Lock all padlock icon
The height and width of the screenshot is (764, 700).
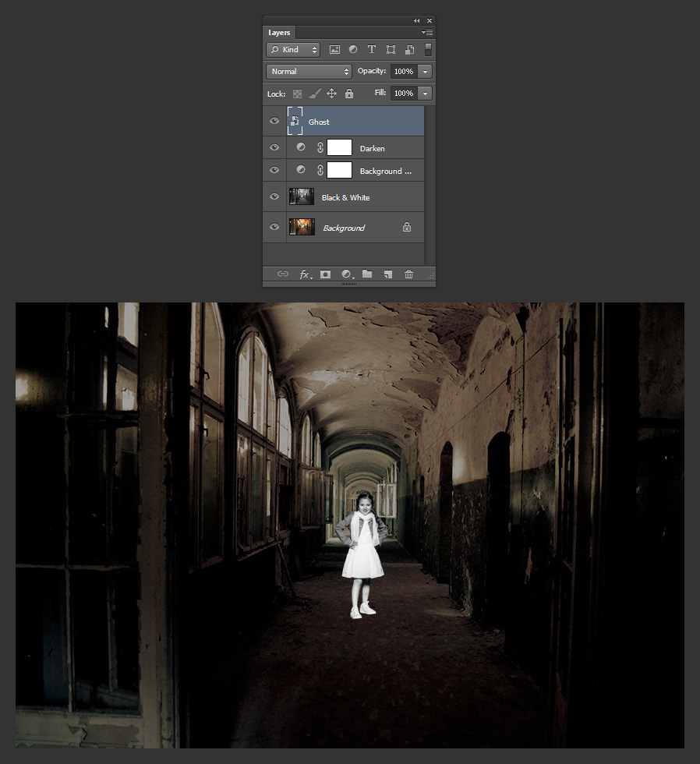click(x=349, y=93)
